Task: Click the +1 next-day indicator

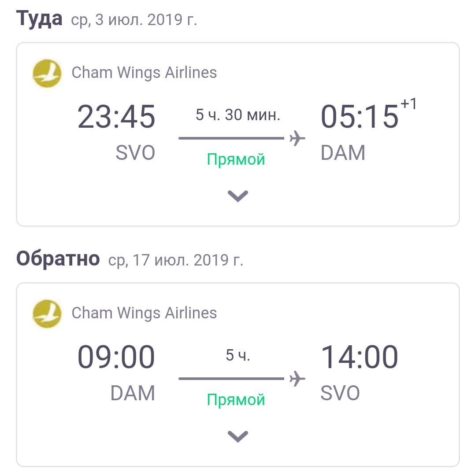Action: click(408, 105)
